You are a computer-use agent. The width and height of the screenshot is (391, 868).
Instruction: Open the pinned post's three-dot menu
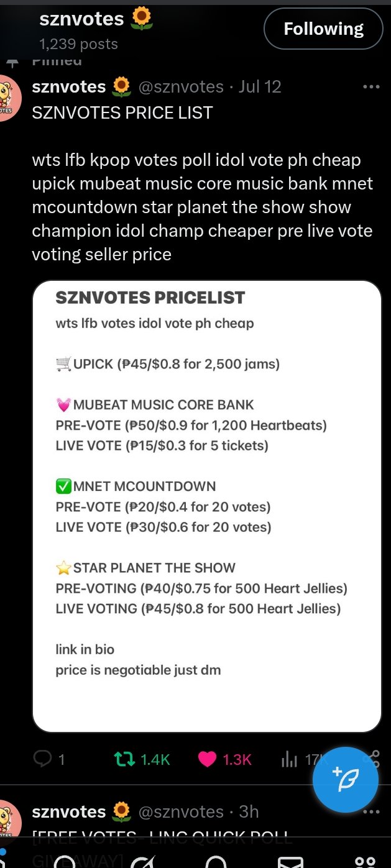[370, 87]
